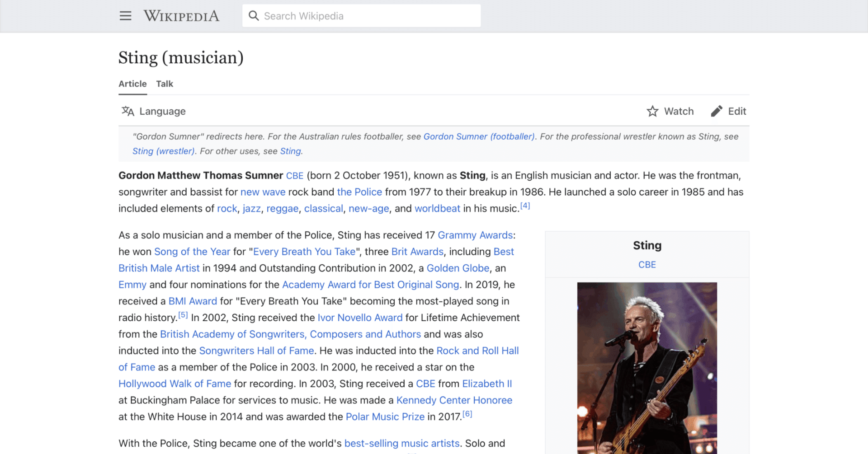
Task: Open Sting (wrestler) link
Action: click(x=163, y=151)
